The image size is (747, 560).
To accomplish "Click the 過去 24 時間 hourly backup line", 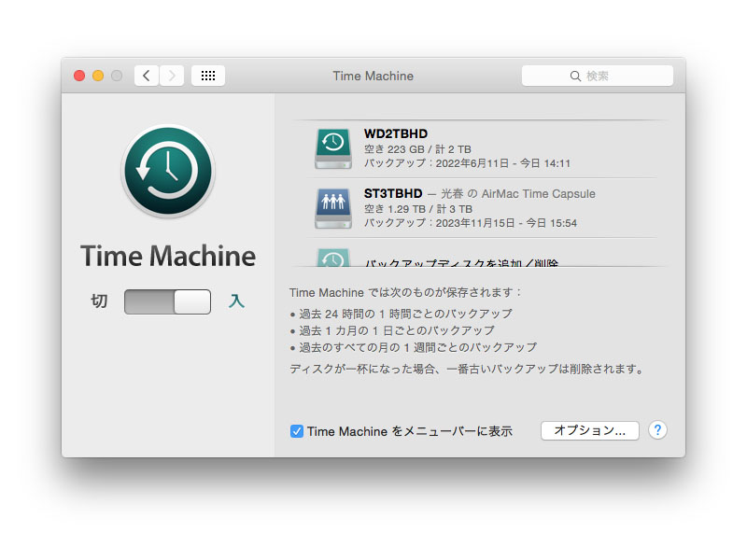I will click(405, 314).
